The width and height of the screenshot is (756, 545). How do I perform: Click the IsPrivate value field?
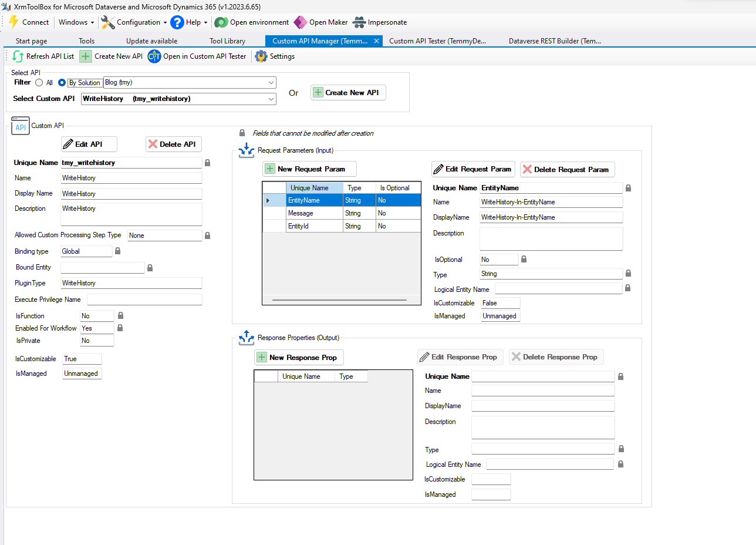(x=97, y=341)
